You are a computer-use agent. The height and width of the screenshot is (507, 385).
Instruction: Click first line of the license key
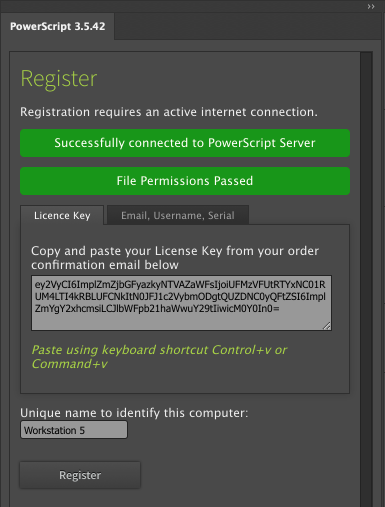tap(180, 284)
